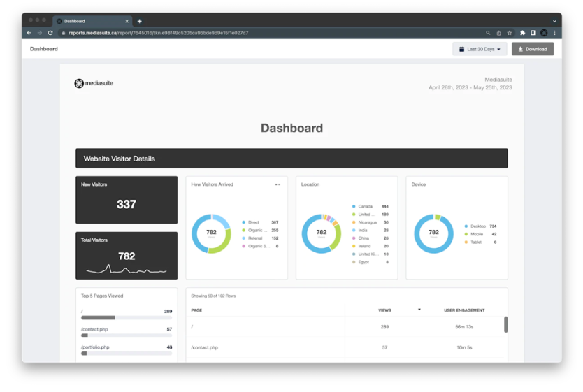Click the share icon in the address bar
The image size is (583, 392).
tap(498, 33)
